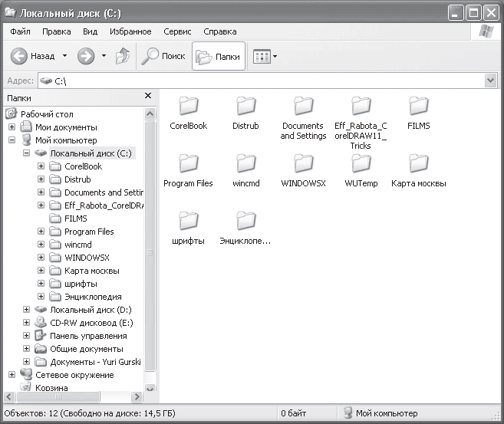Select Eff_Rabota_CorelDRAW11_Tricks folder icon

[361, 106]
